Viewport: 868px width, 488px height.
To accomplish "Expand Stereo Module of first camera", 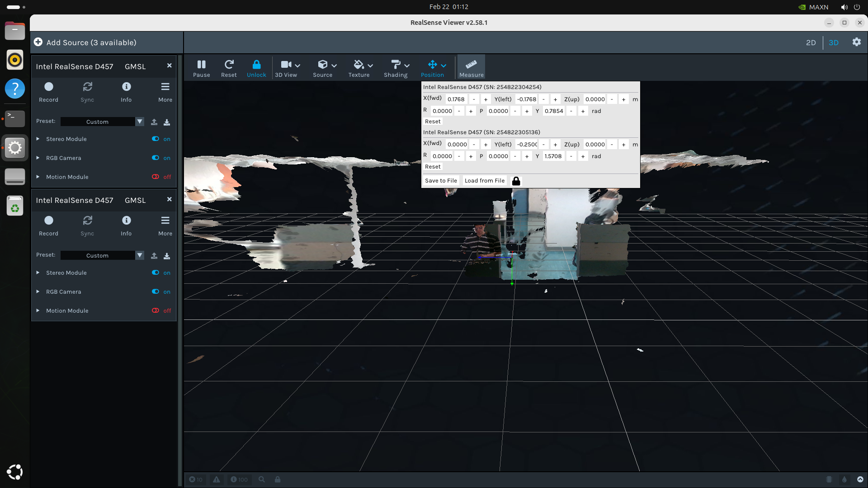I will (x=38, y=139).
